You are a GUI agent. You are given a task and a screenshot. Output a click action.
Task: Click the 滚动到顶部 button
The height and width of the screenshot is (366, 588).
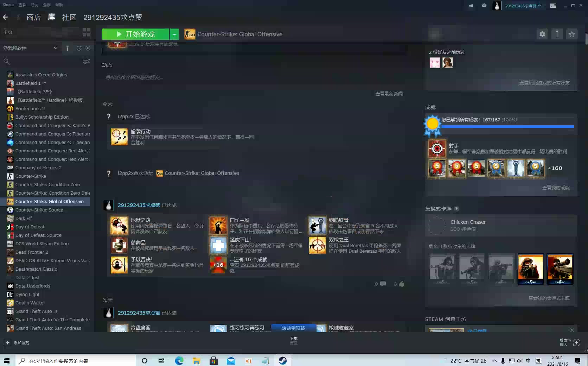[293, 328]
